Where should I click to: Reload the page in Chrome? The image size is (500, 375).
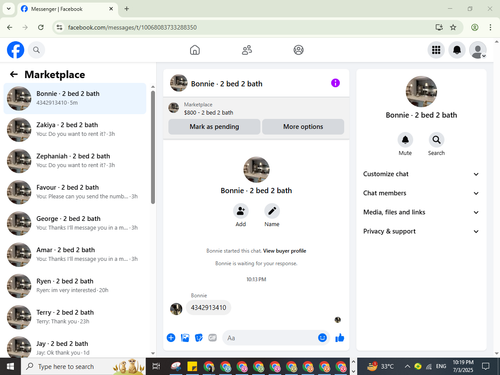(x=41, y=27)
